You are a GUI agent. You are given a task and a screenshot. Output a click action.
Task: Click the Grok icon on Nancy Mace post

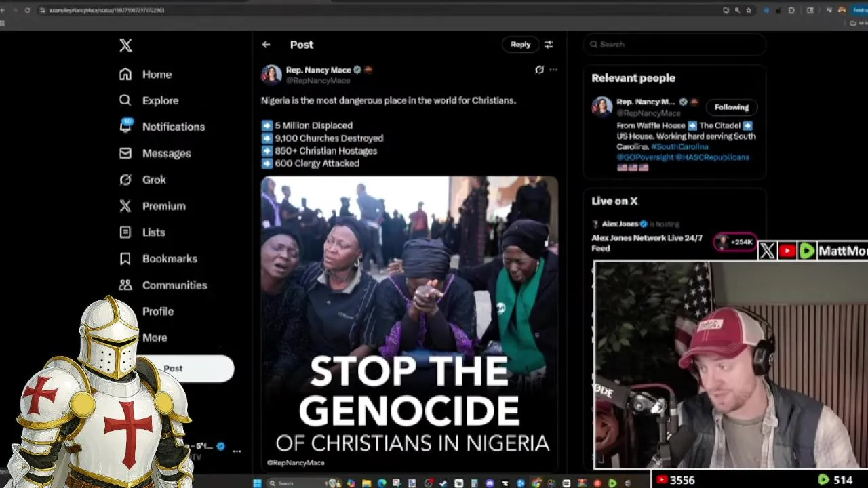tap(539, 70)
